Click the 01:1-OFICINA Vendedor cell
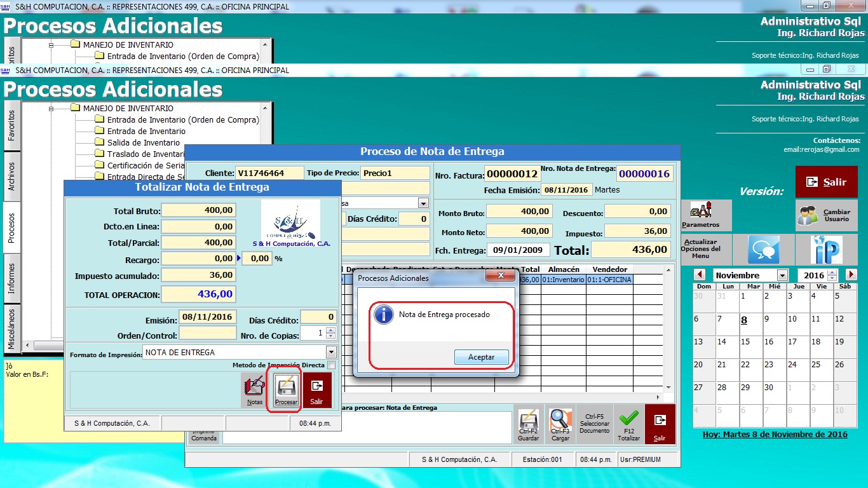This screenshot has height=488, width=868. point(609,280)
